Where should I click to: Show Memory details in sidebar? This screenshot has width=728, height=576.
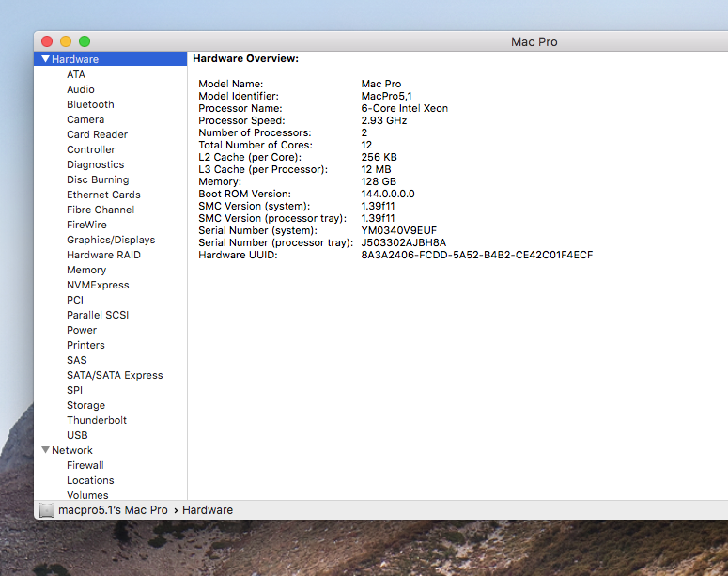86,270
